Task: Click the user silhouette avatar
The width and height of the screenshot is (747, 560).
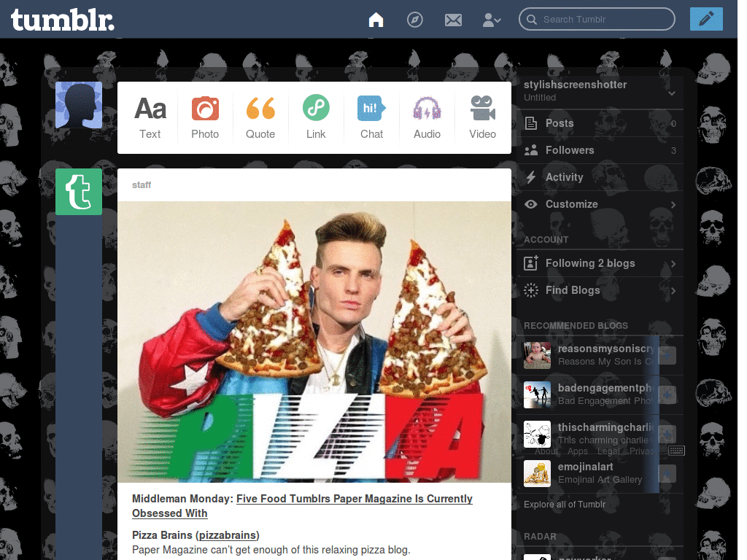Action: point(79,105)
